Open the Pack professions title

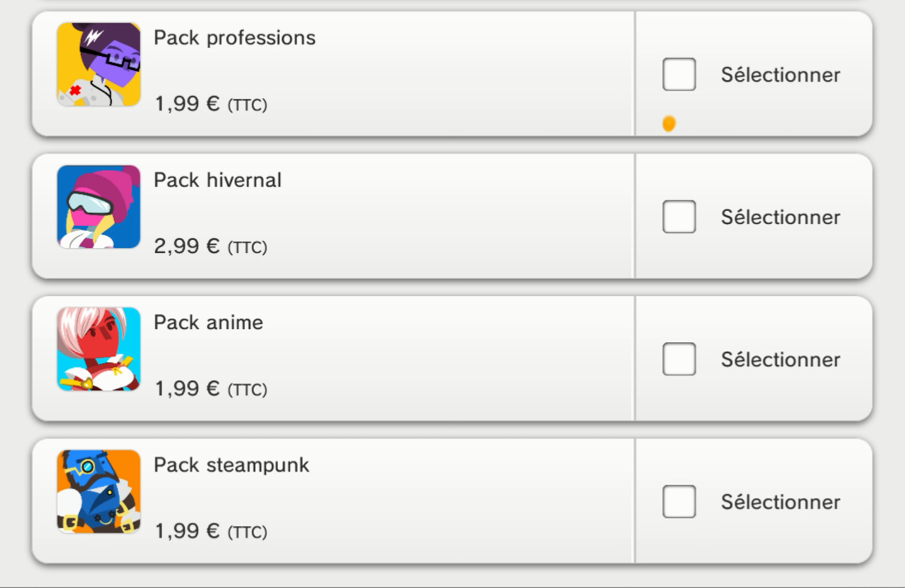[x=234, y=38]
